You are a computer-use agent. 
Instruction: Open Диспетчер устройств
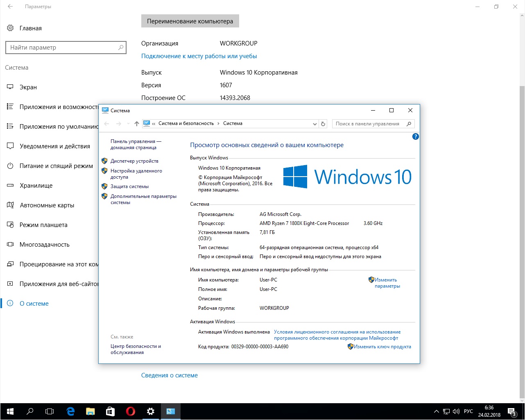point(134,161)
